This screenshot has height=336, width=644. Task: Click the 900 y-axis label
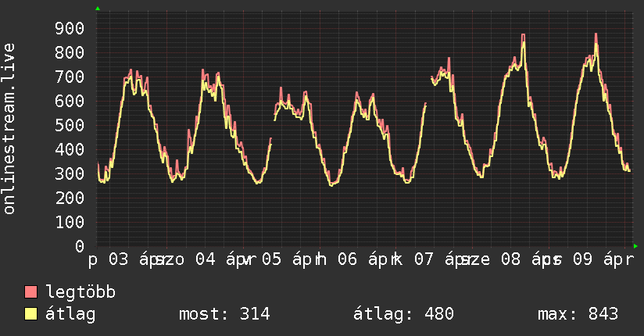point(69,29)
